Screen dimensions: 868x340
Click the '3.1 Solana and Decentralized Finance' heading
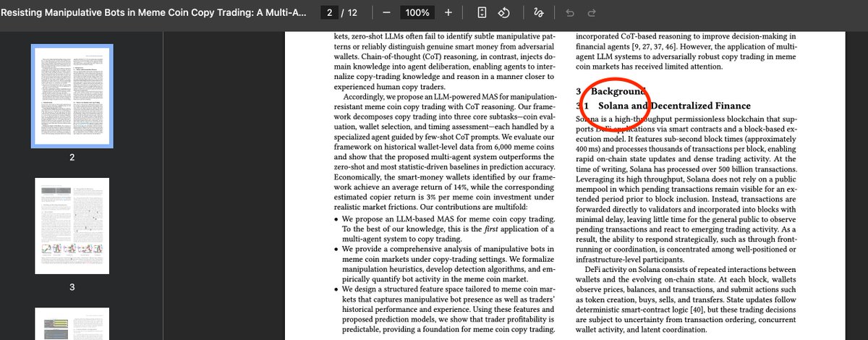point(664,106)
